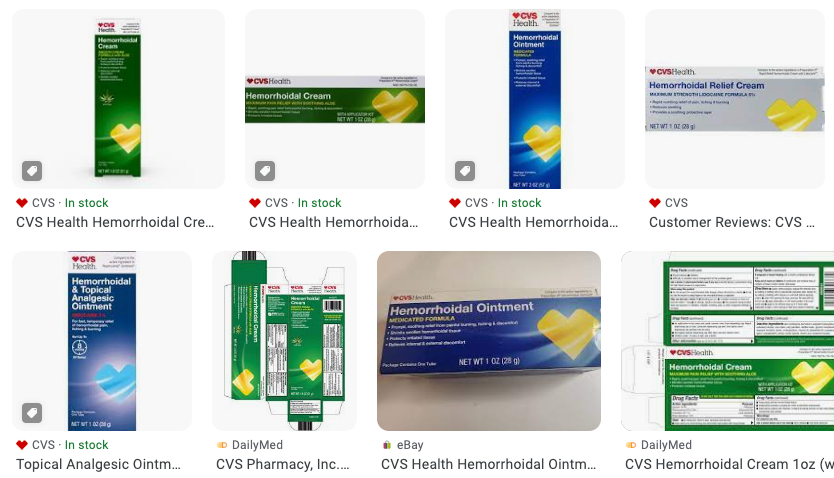The width and height of the screenshot is (834, 478).
Task: Open the eBay Hemorrhoidal Ointment photo
Action: [489, 341]
